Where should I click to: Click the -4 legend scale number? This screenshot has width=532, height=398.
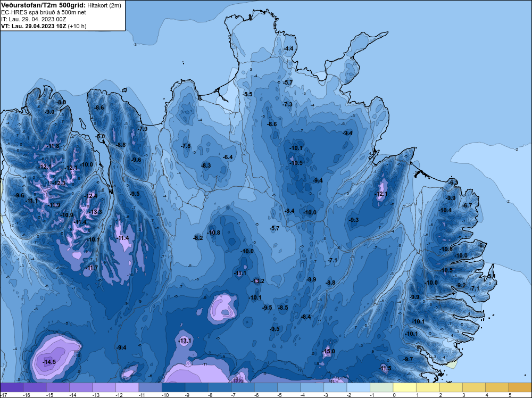pos(303,395)
